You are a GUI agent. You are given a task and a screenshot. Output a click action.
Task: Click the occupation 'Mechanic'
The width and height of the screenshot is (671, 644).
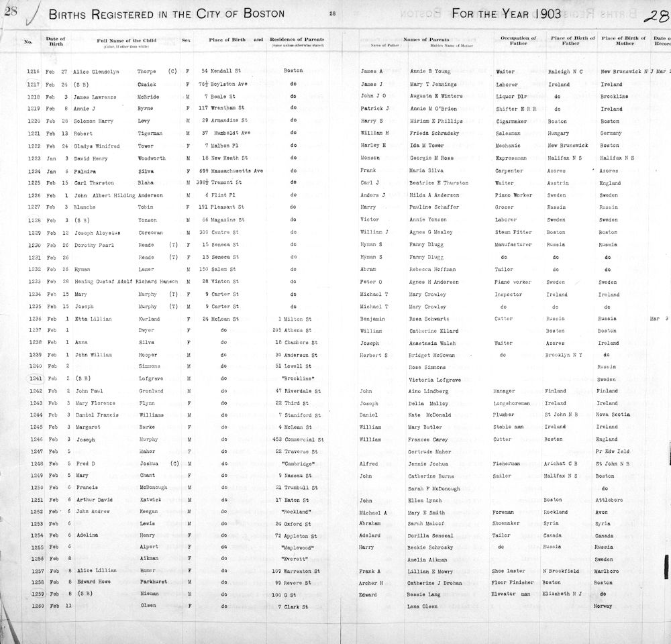(509, 146)
